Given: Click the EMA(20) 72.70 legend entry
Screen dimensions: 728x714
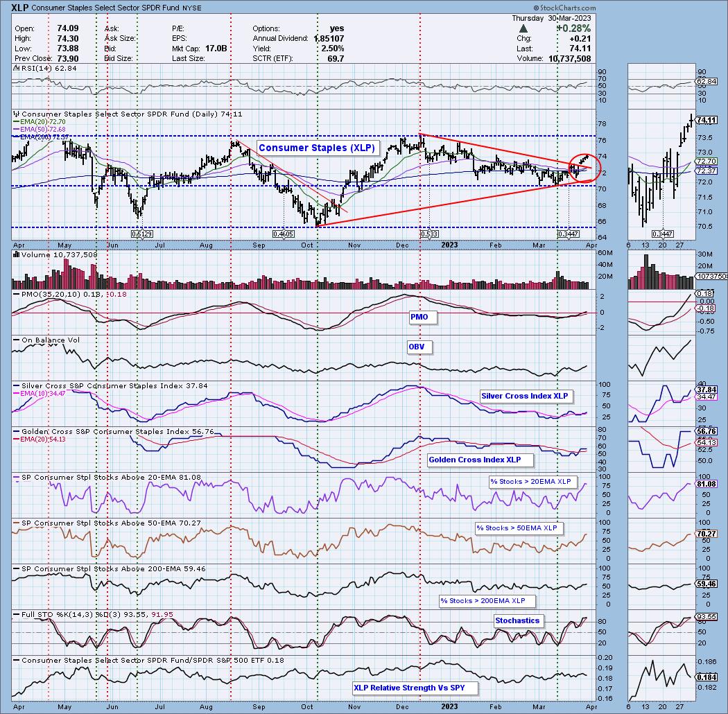Looking at the screenshot, I should click(40, 121).
